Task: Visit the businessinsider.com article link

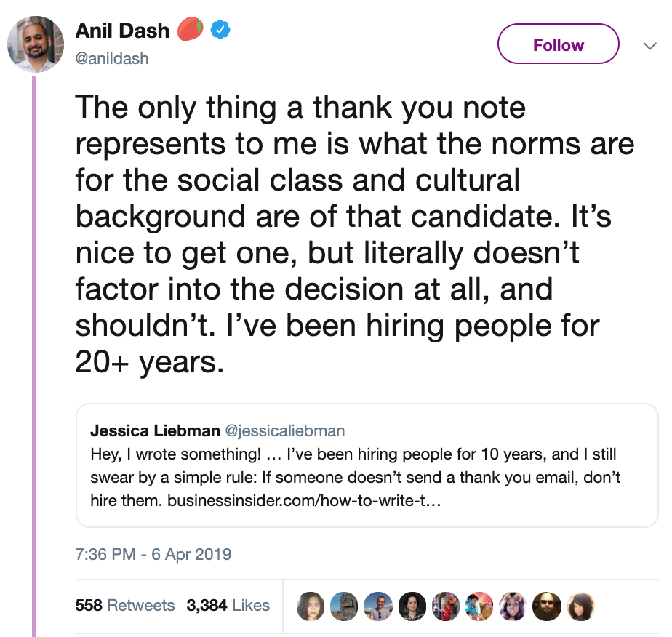Action: tap(304, 500)
